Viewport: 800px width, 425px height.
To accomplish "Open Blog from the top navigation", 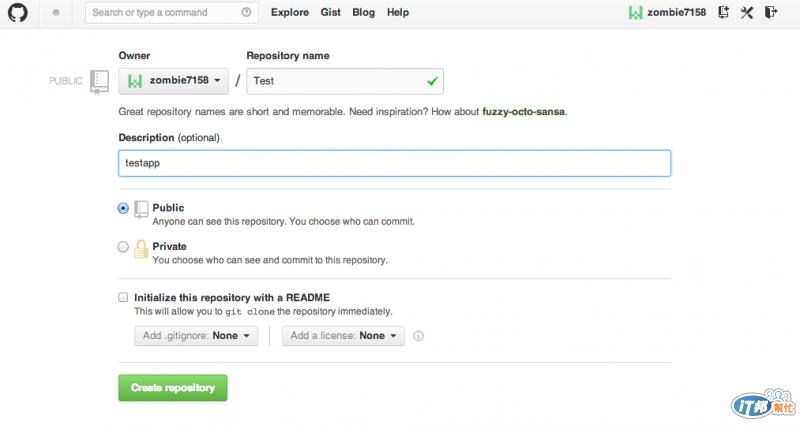I will pos(363,12).
